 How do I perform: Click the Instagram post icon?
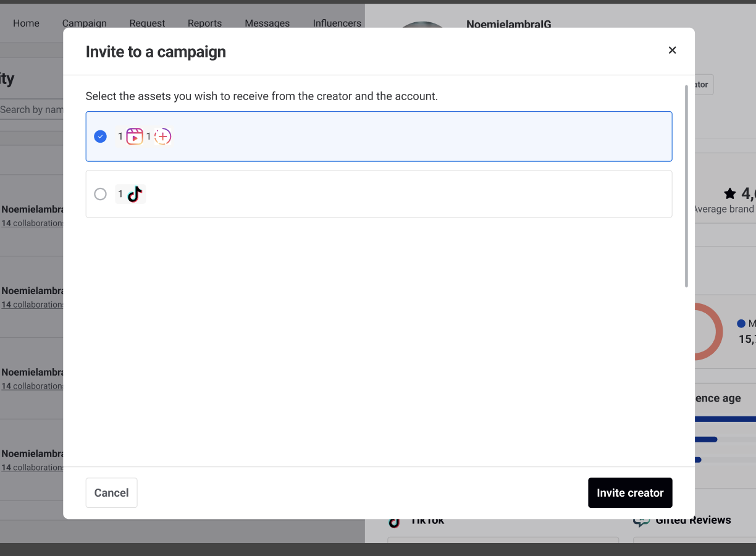point(162,137)
